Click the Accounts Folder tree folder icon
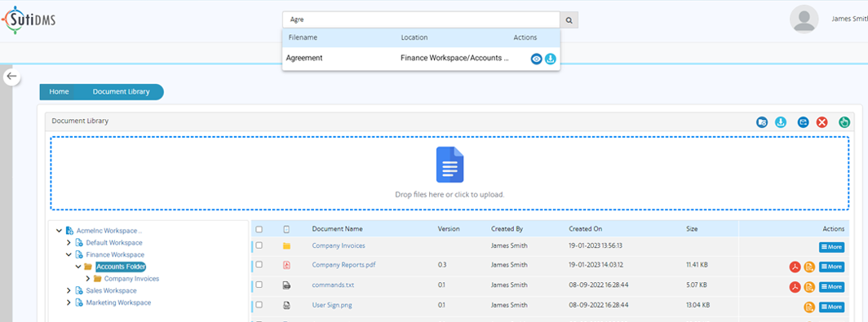The image size is (868, 322). coord(87,267)
